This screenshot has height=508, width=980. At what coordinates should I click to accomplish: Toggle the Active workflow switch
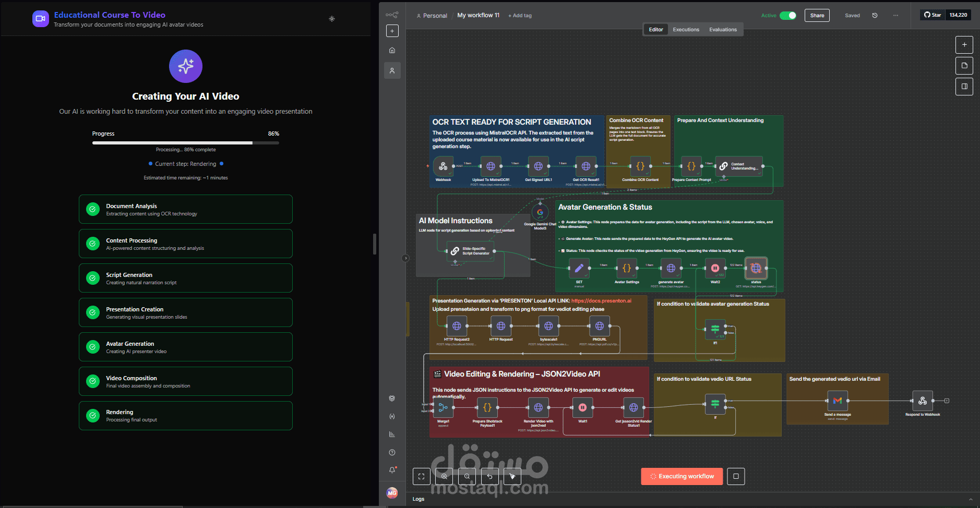click(788, 16)
